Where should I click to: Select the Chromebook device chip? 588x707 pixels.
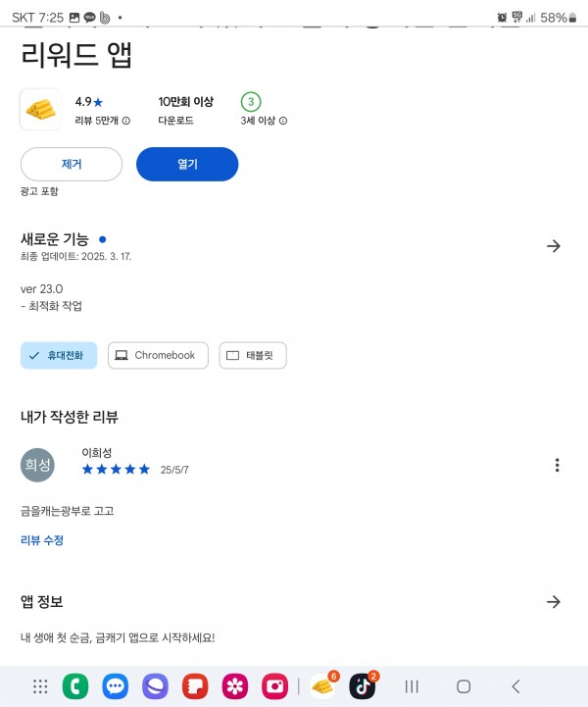pyautogui.click(x=158, y=355)
